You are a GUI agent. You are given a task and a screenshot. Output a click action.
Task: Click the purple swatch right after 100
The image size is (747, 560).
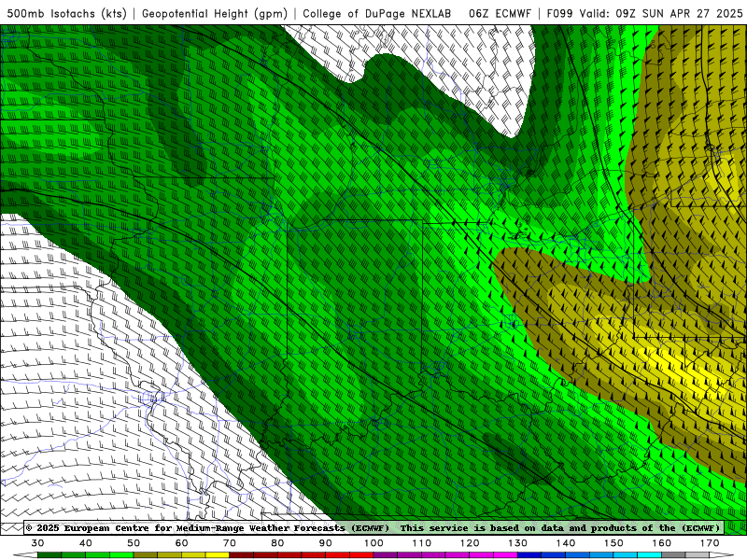pyautogui.click(x=386, y=554)
